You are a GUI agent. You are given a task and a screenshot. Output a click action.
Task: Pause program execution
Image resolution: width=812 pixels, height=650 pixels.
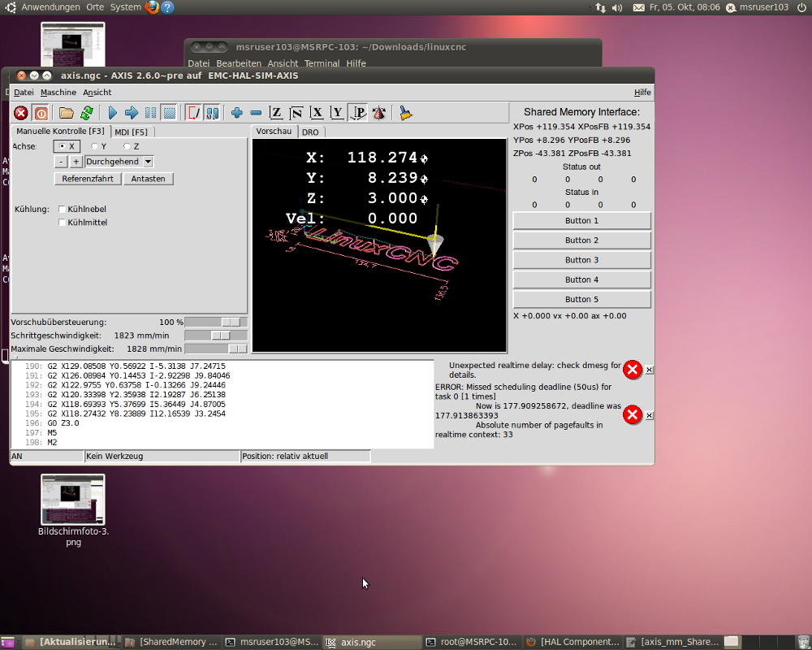point(151,113)
